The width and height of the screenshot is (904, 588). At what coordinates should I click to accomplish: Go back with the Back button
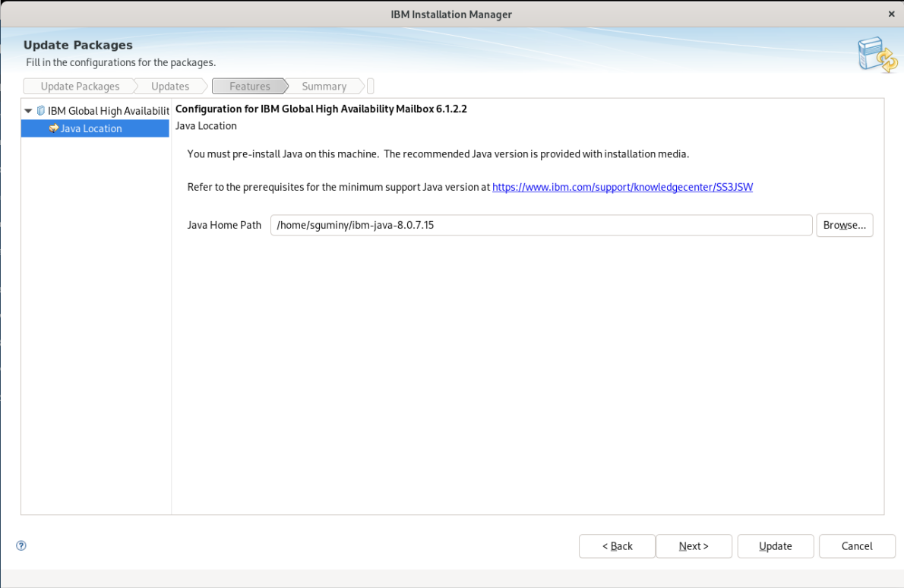coord(617,546)
